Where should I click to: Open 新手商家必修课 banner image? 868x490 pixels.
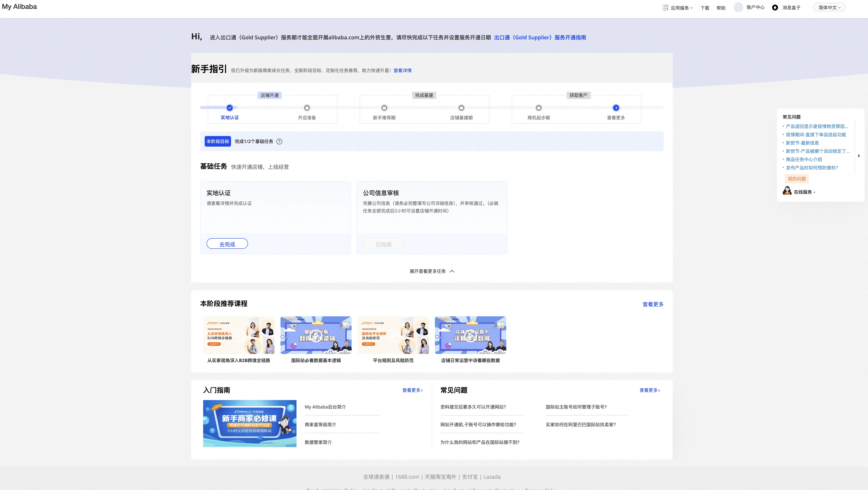click(x=250, y=423)
